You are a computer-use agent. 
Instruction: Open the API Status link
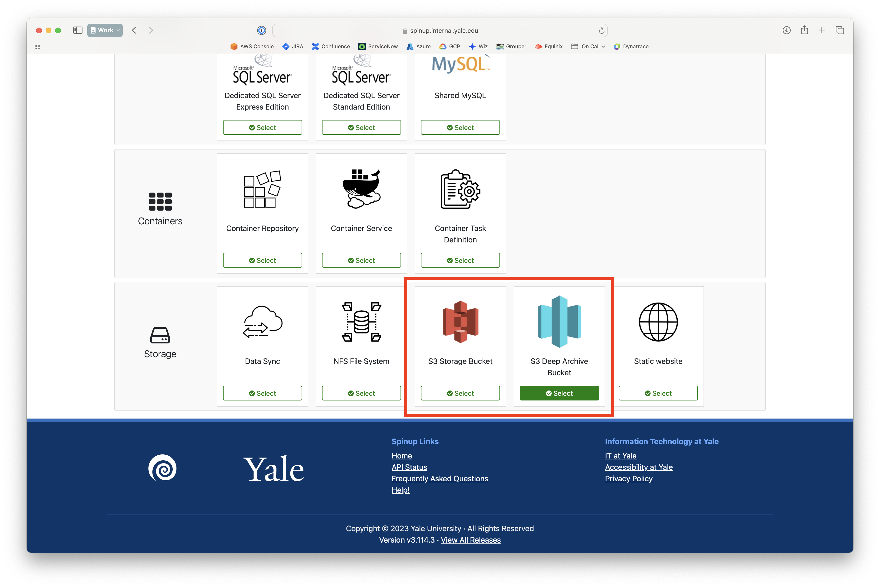pyautogui.click(x=409, y=467)
